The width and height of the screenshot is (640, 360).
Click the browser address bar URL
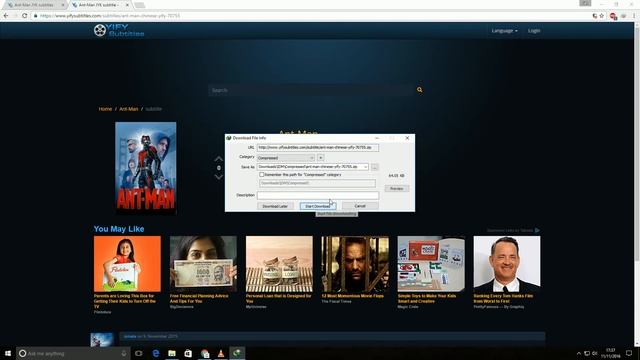110,16
